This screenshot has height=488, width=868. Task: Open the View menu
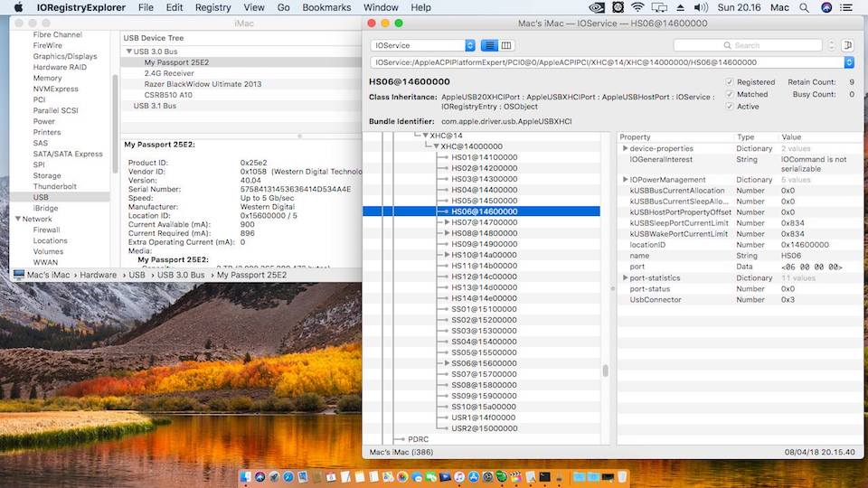click(253, 7)
